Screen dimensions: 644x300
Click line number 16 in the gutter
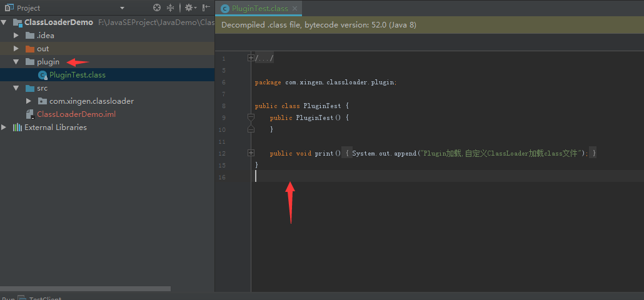tap(222, 177)
